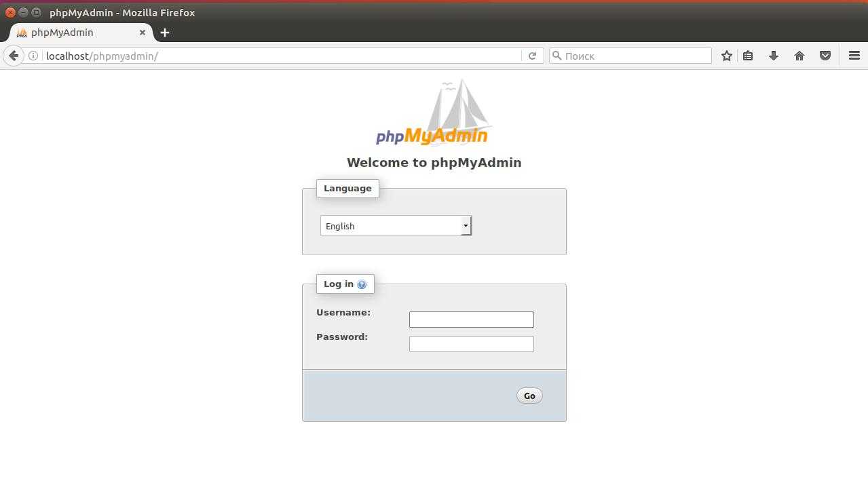The height and width of the screenshot is (477, 868).
Task: Click the language select dropdown arrow
Action: pos(466,226)
